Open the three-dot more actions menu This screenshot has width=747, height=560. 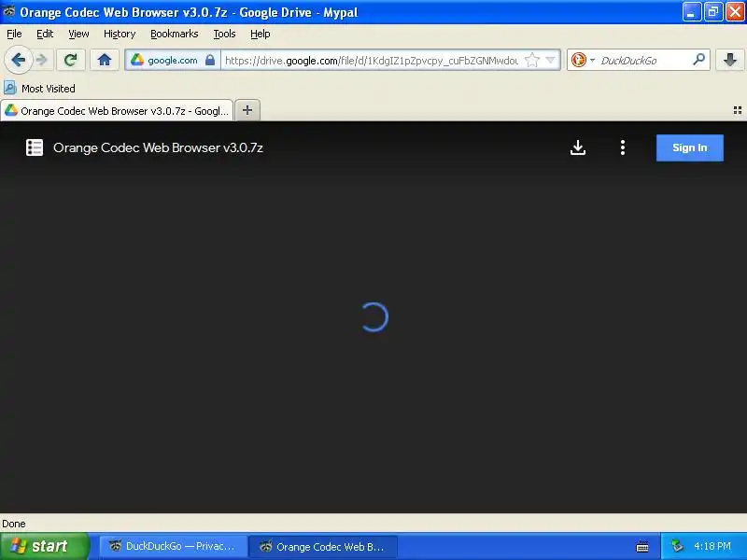coord(623,147)
